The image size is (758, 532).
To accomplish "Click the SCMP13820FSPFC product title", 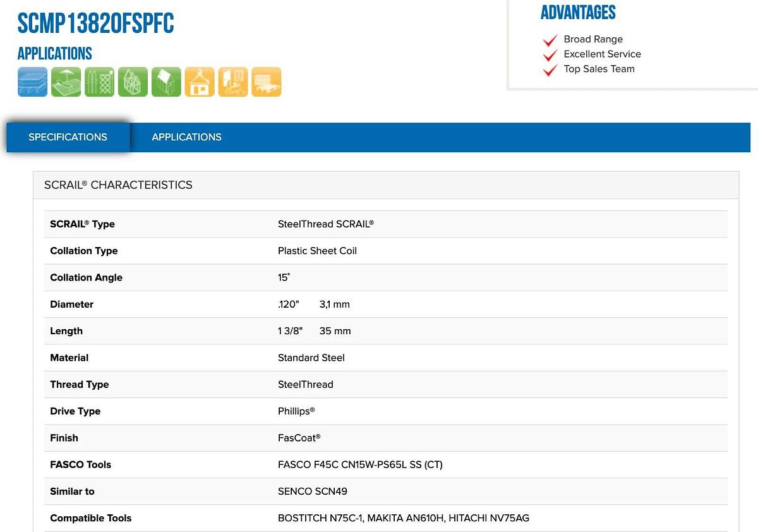I will (x=95, y=24).
